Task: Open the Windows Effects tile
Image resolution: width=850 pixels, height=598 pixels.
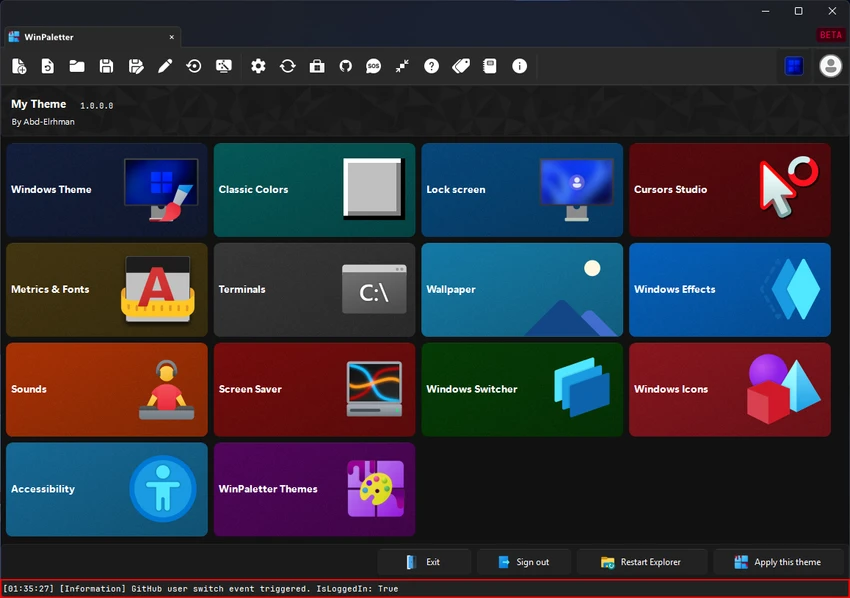Action: click(x=730, y=290)
